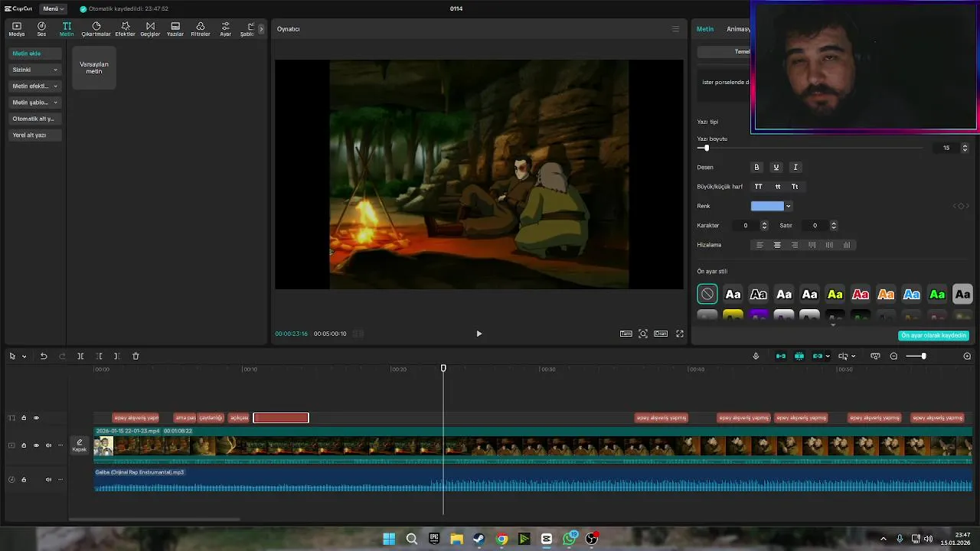Screen dimensions: 980x551
Task: Open the selection tool dropdown in timeline
Action: pyautogui.click(x=24, y=357)
